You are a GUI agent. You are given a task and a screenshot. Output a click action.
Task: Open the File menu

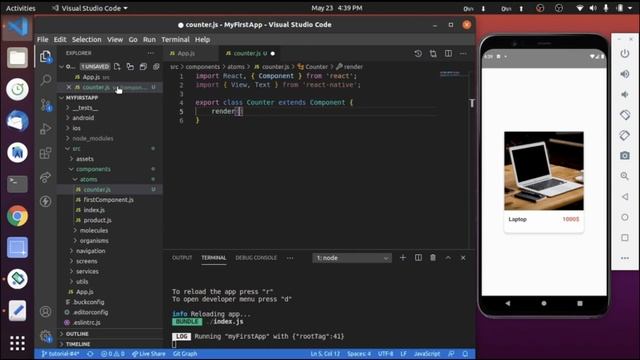[x=42, y=40]
